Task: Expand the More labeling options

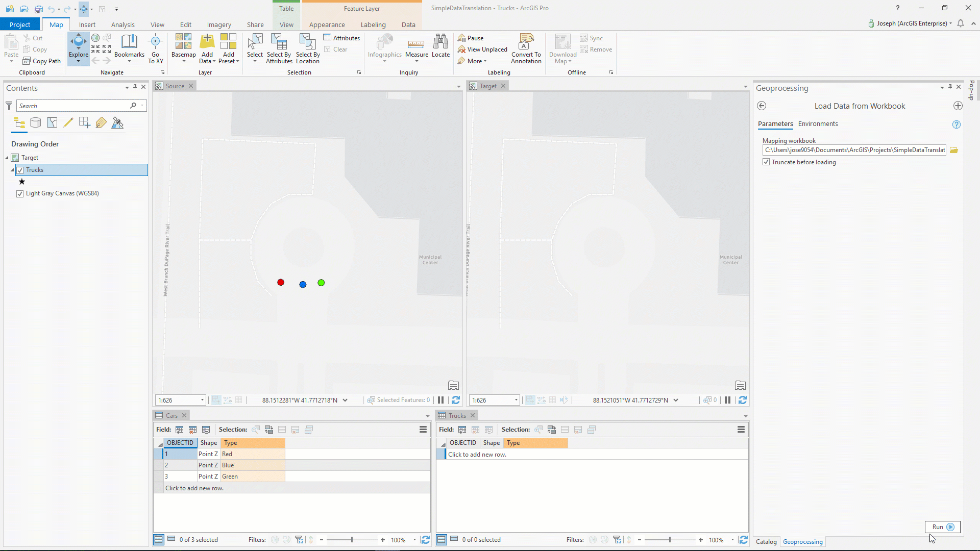Action: coord(473,61)
